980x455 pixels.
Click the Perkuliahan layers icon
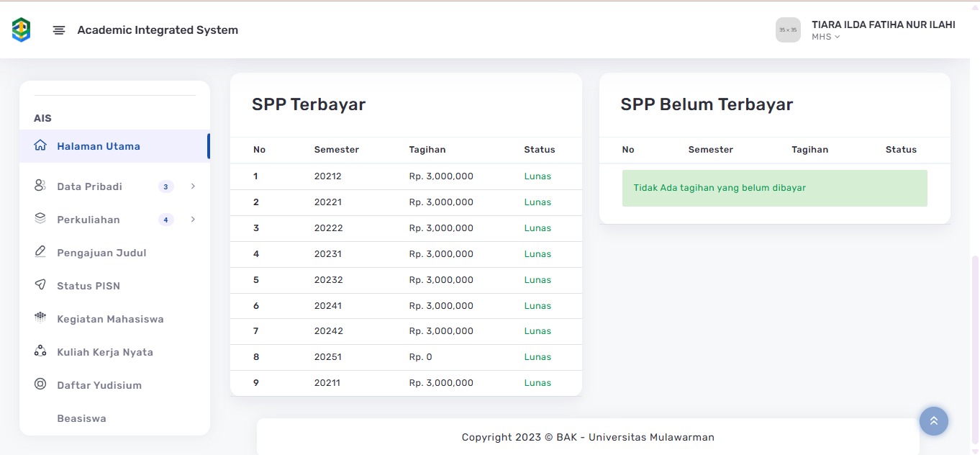[40, 219]
